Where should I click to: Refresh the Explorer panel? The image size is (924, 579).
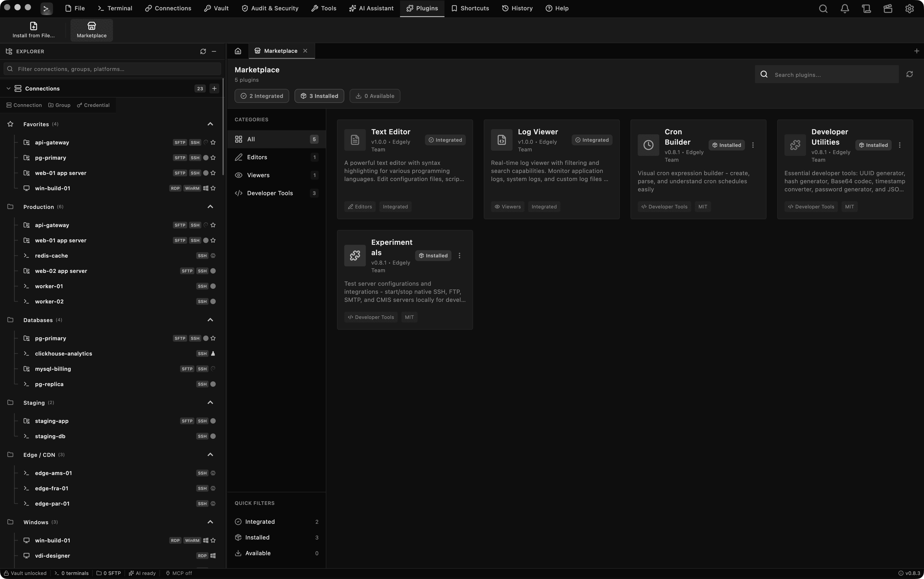(x=203, y=51)
